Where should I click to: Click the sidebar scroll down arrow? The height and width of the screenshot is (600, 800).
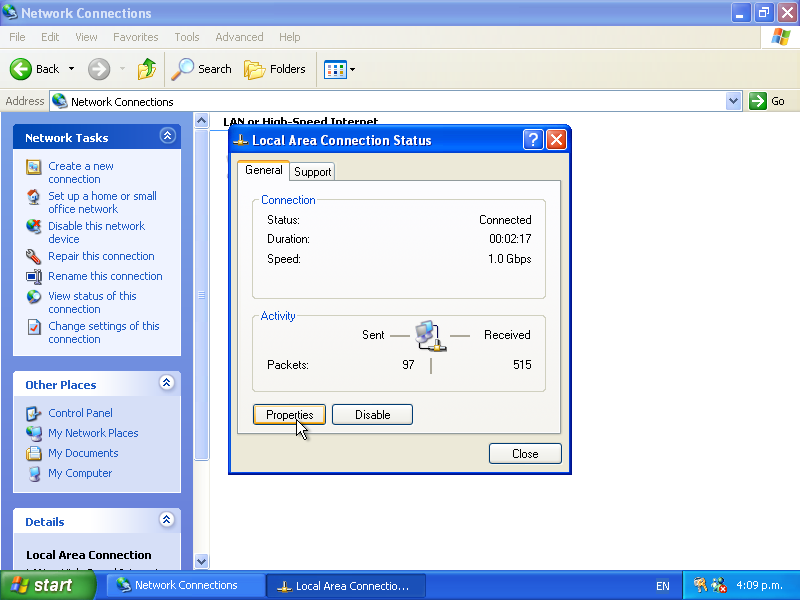coord(202,561)
